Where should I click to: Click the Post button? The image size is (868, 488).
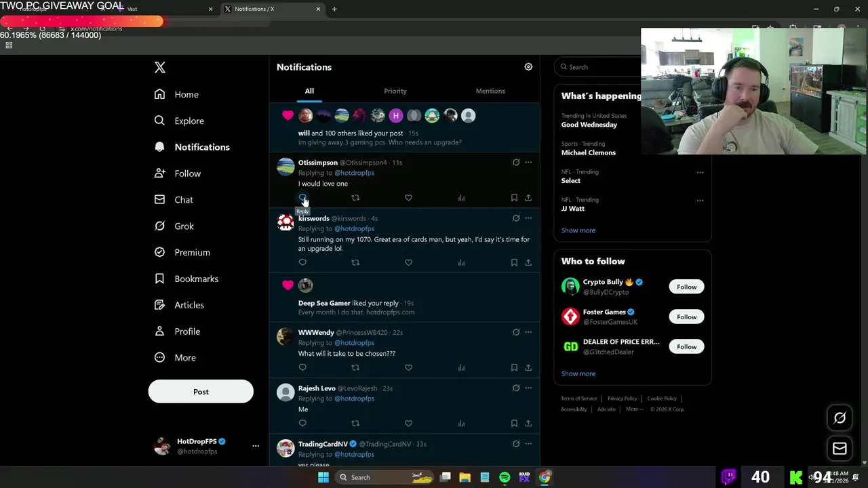[201, 392]
